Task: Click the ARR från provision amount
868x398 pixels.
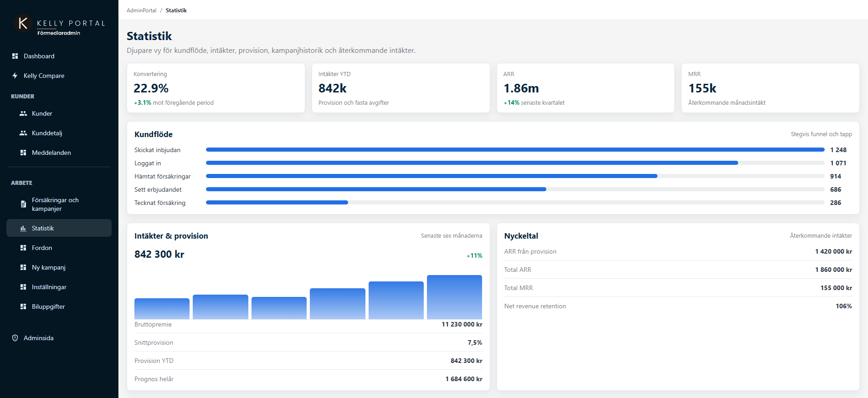Action: point(833,251)
